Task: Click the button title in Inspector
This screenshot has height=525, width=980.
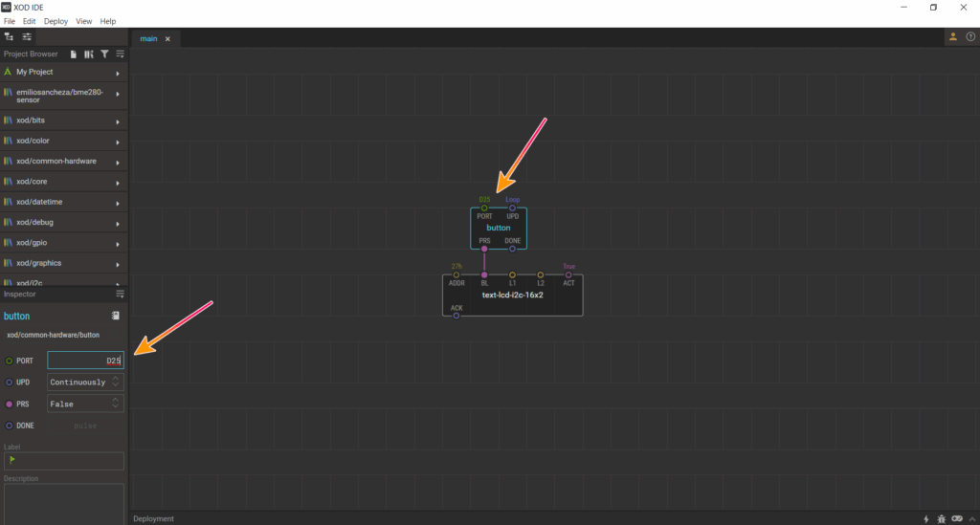Action: pos(17,316)
